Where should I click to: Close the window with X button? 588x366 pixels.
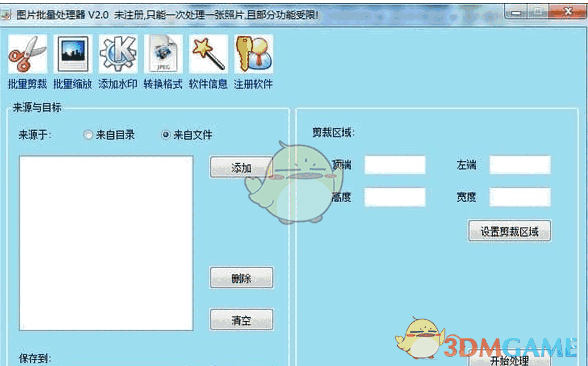point(568,12)
